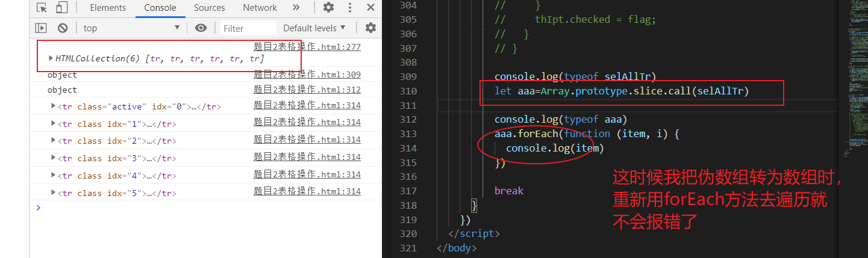This screenshot has width=868, height=258.
Task: Click the closing body tag line 321
Action: click(457, 248)
